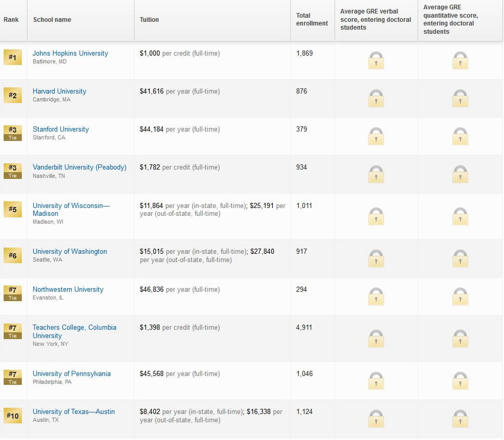Open the Harvard University school page
The image size is (504, 440).
(x=59, y=92)
